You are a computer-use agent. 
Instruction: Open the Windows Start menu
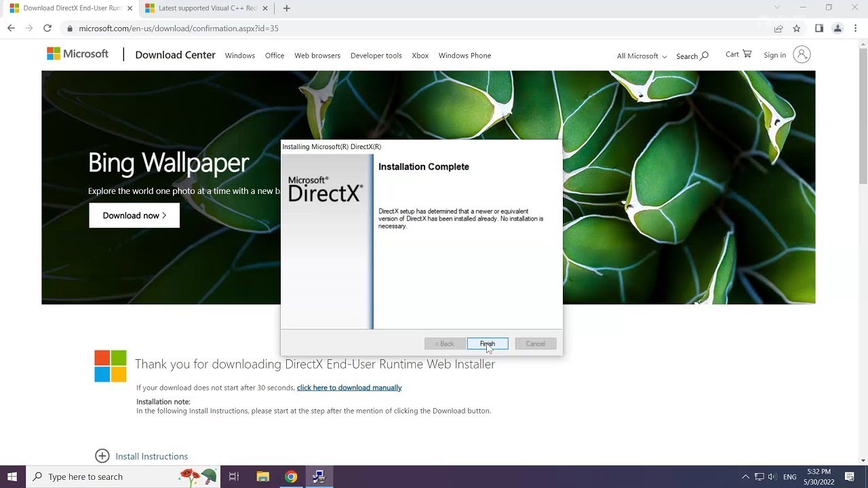12,476
